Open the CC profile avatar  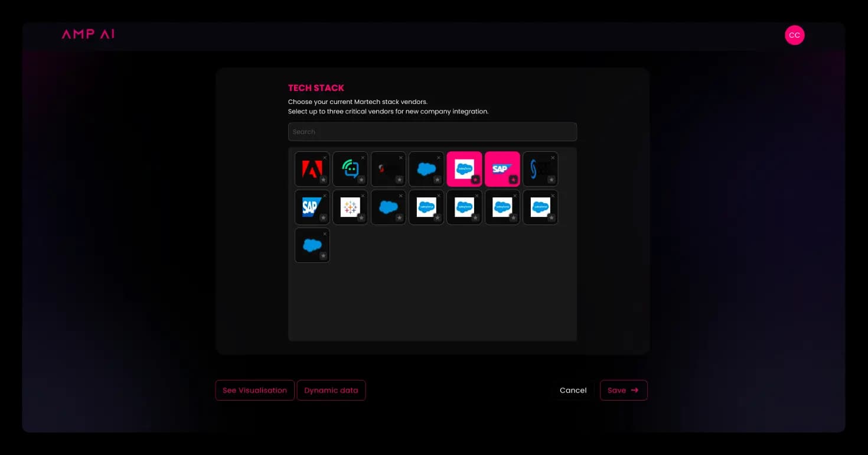click(x=794, y=35)
